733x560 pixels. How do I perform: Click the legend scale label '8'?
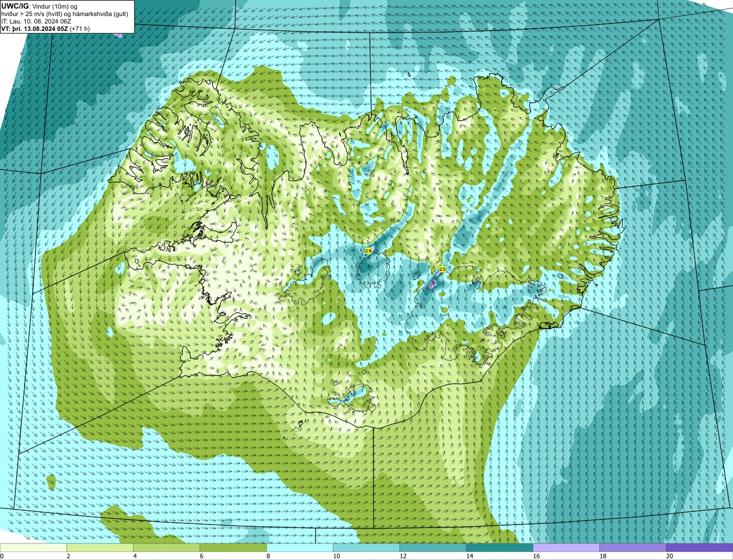point(267,556)
